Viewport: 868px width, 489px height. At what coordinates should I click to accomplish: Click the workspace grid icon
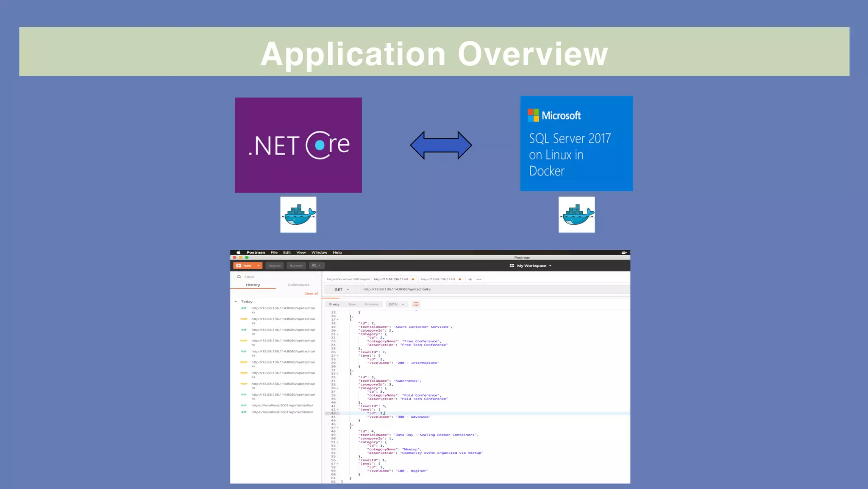512,265
